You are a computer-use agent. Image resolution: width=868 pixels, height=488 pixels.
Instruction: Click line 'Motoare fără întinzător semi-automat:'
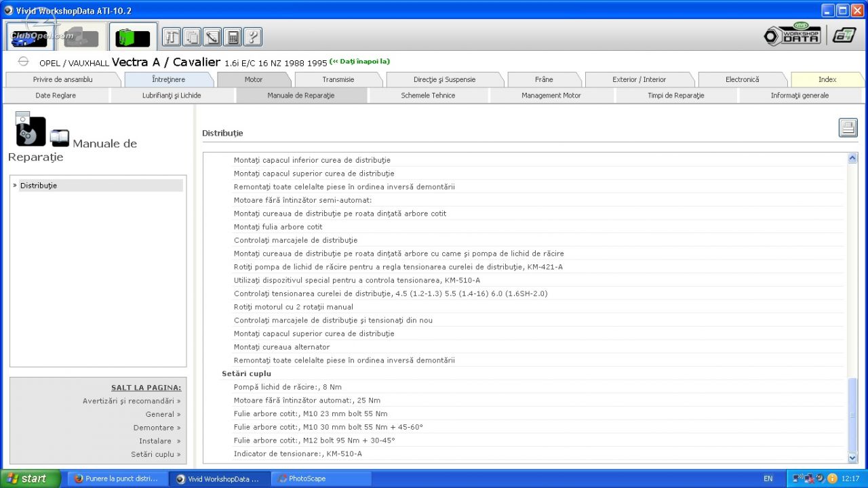pos(302,200)
